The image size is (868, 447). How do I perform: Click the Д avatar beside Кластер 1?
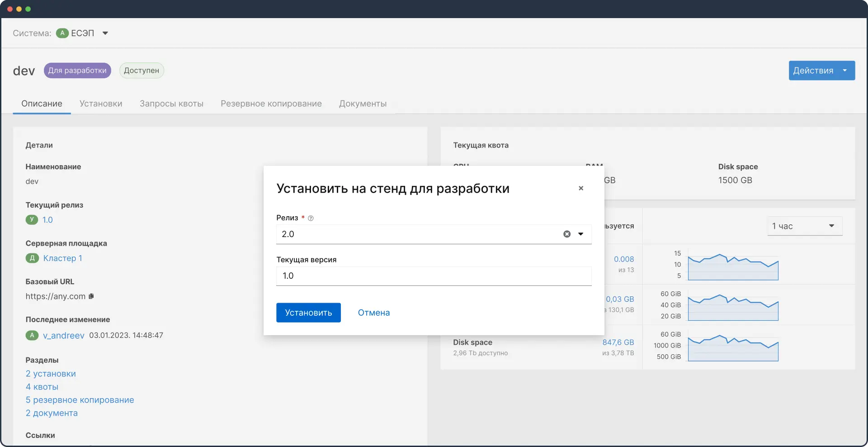(x=32, y=258)
